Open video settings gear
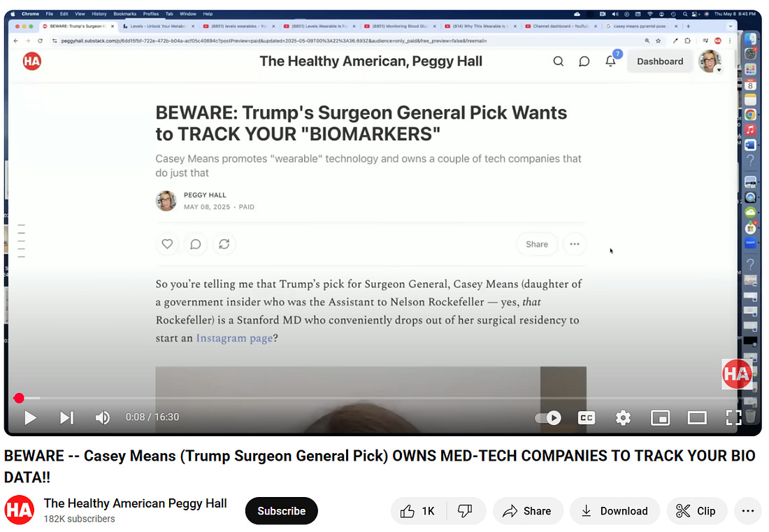Image resolution: width=769 pixels, height=532 pixels. (x=623, y=418)
